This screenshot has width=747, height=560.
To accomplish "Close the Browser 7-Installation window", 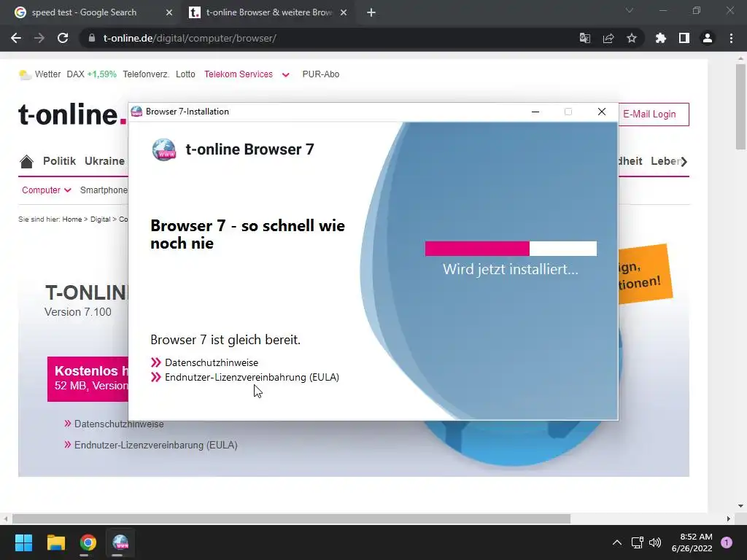I will point(602,112).
